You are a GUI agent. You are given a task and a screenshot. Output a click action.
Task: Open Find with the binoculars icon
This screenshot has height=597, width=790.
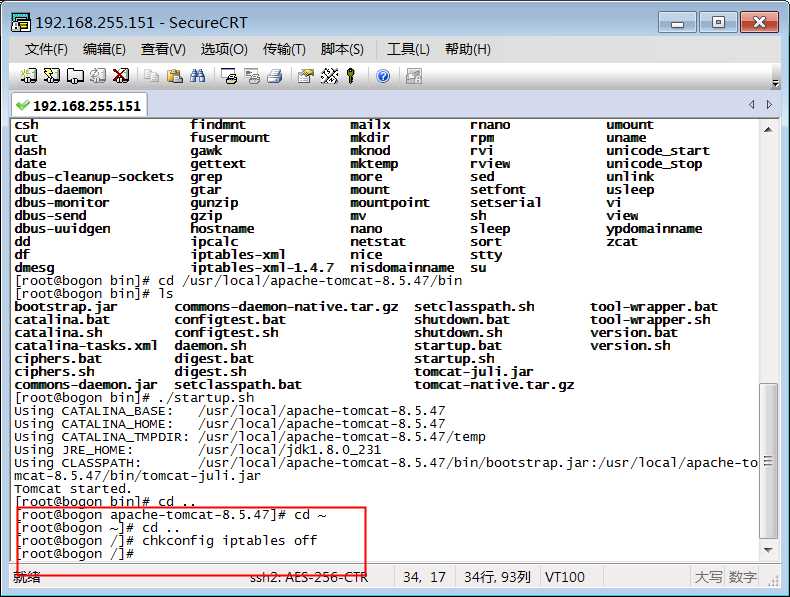pyautogui.click(x=198, y=76)
